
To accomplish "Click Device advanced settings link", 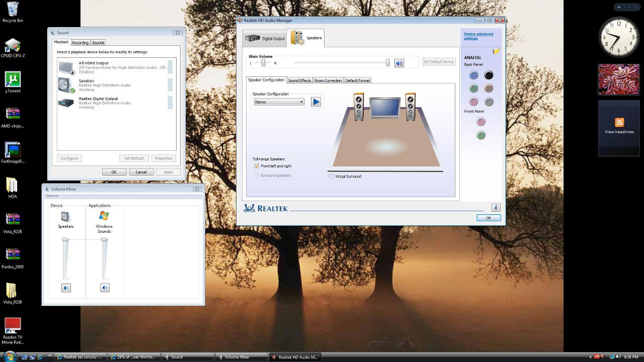I will pos(478,36).
